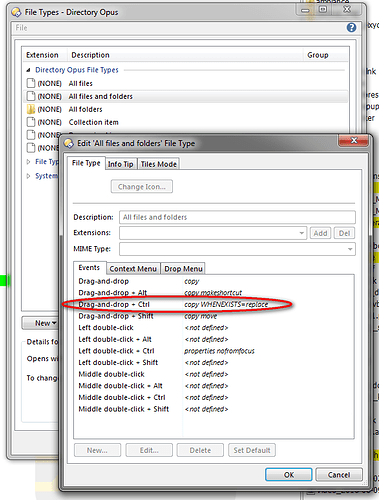The image size is (379, 500).
Task: Select the Middle double-click event row
Action: click(213, 374)
